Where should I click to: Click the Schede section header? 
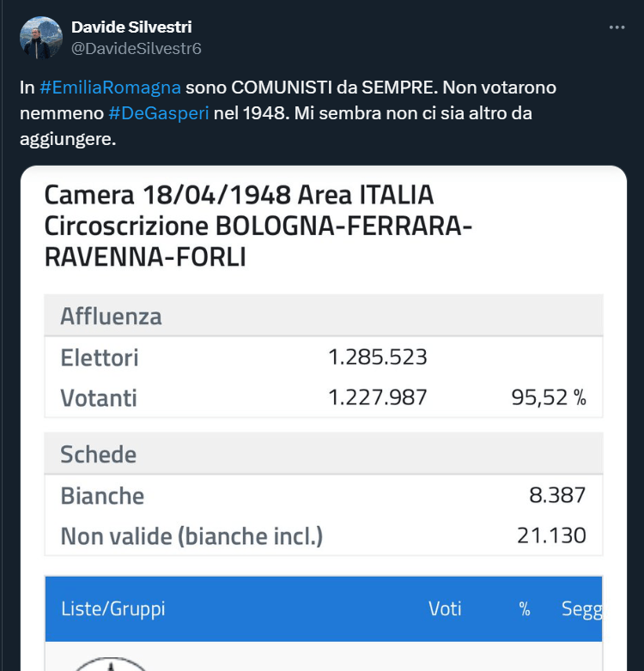tap(98, 454)
